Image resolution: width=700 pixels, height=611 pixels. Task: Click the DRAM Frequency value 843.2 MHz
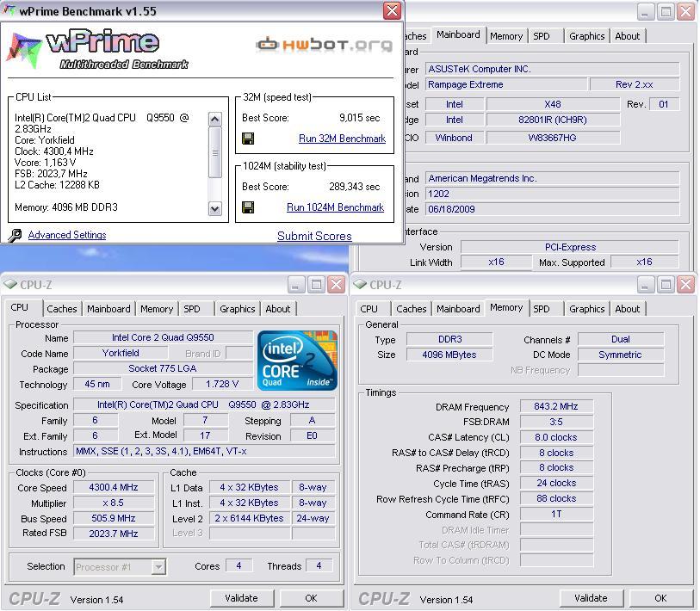(556, 406)
